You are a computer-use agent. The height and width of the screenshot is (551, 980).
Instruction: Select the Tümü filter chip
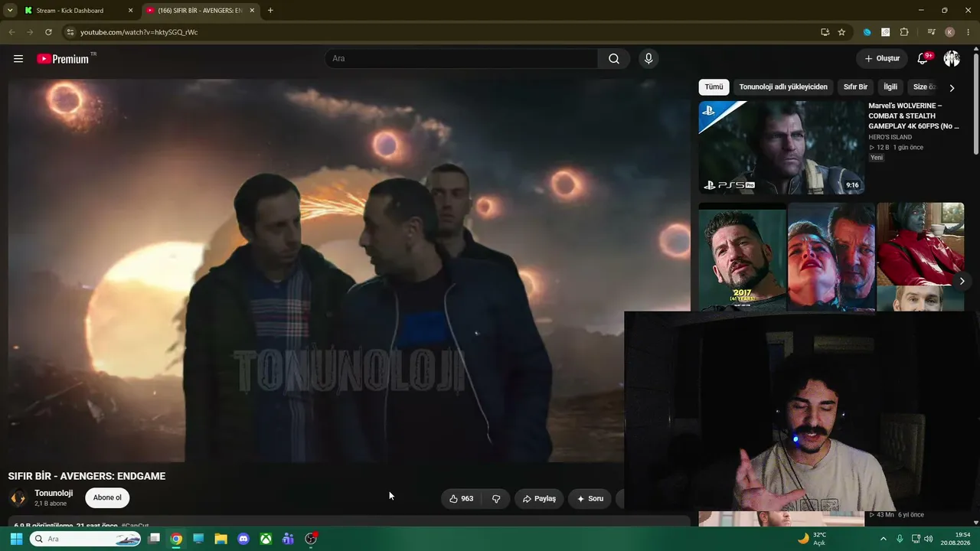[x=714, y=87]
